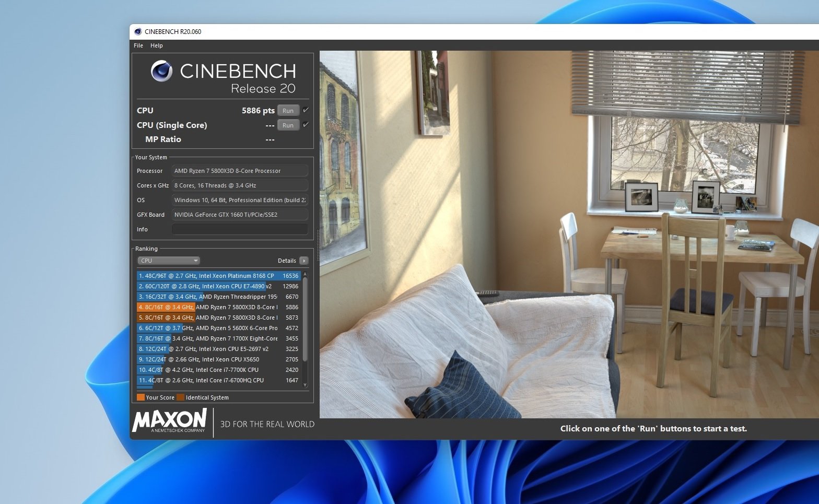Click the panel splitter handle beside Ranking
Viewport: 819px width, 504px height.
click(x=318, y=245)
